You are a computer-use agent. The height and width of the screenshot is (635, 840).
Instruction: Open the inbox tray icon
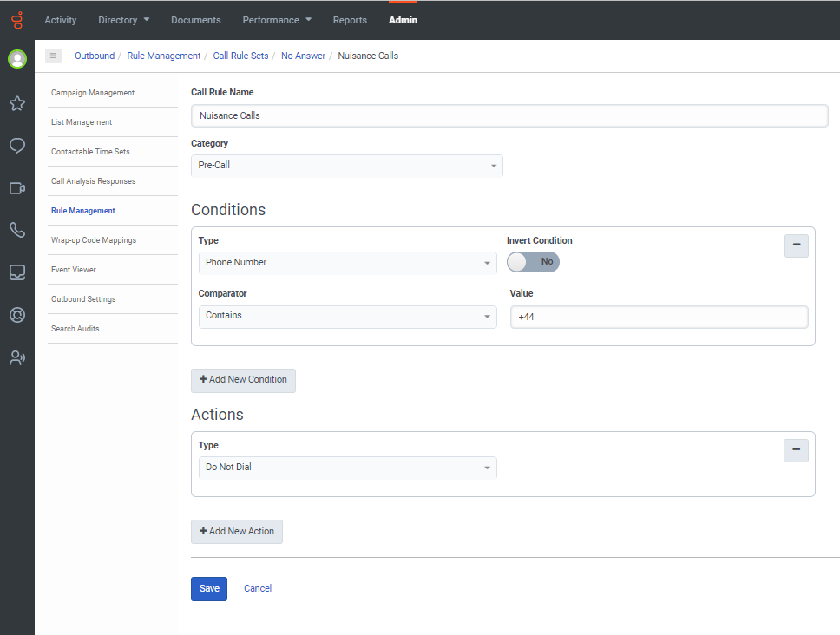17,272
